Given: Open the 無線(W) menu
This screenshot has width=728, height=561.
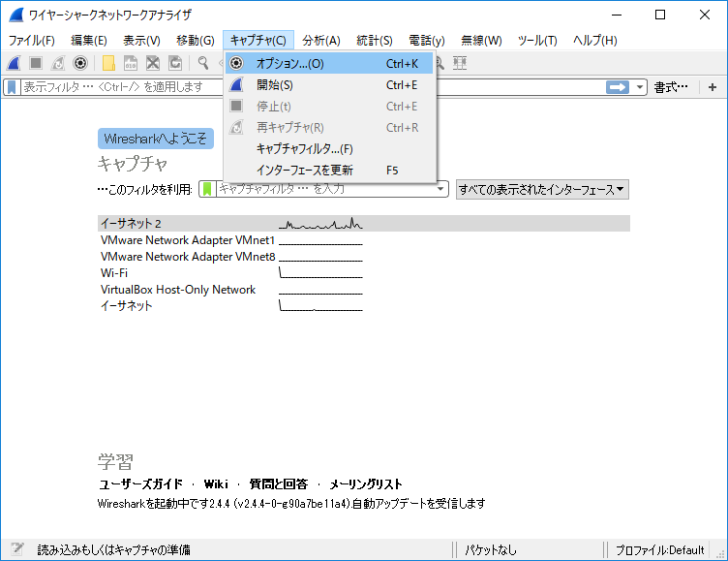Looking at the screenshot, I should (481, 41).
